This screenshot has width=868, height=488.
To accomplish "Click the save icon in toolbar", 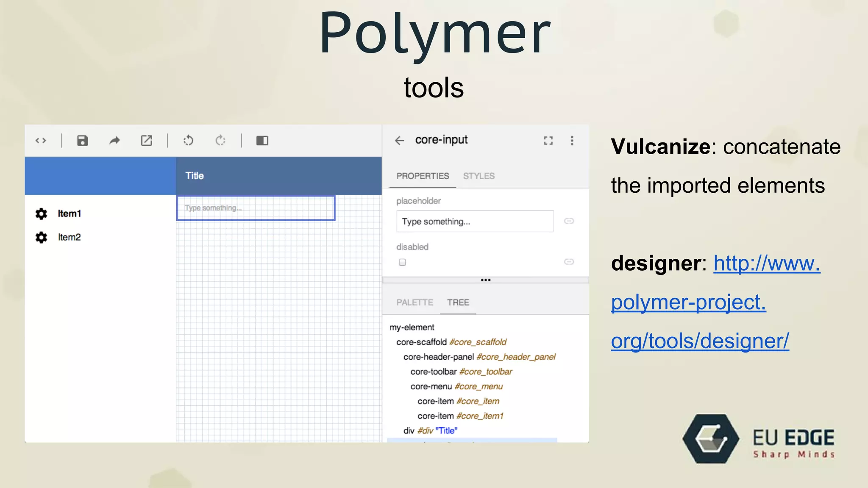I will pyautogui.click(x=83, y=141).
